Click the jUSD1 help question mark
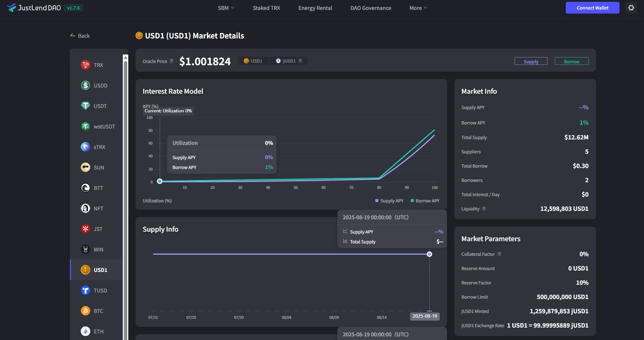This screenshot has width=644, height=340. point(300,61)
